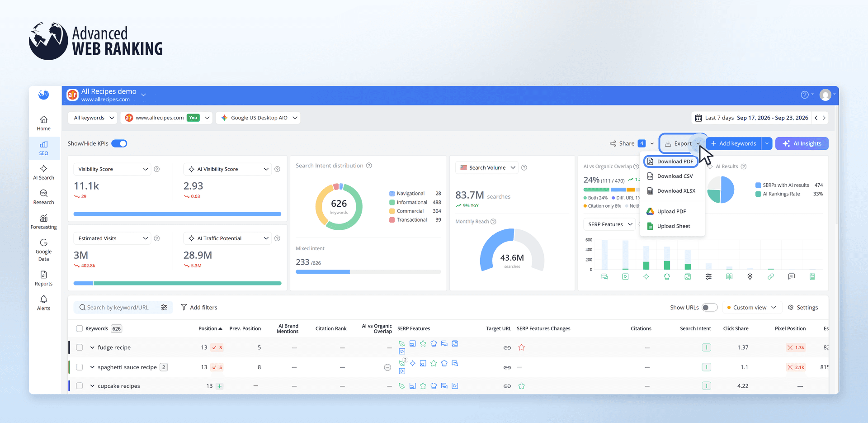Sort by the Position column header

[x=210, y=329]
